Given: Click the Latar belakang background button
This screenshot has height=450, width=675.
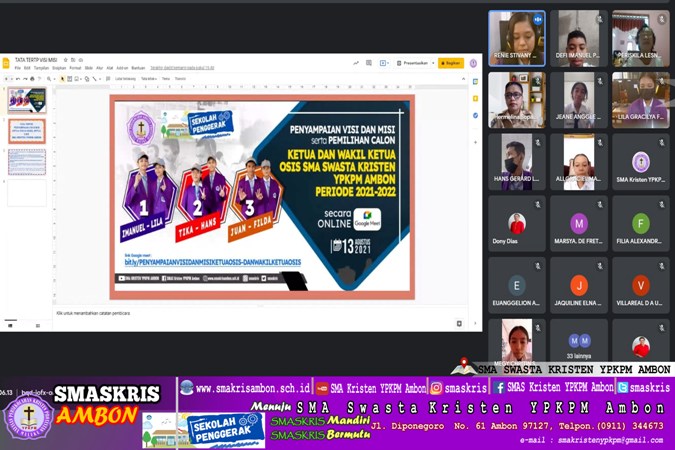Looking at the screenshot, I should coord(125,79).
